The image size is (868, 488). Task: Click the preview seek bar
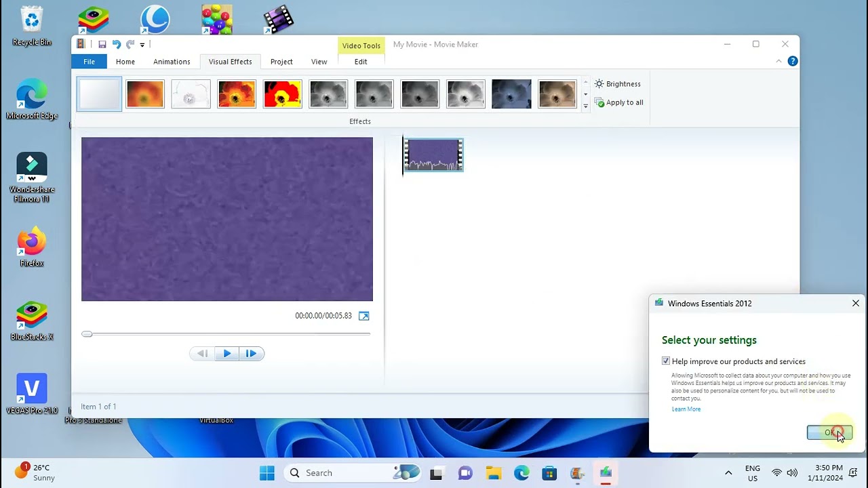tap(227, 333)
